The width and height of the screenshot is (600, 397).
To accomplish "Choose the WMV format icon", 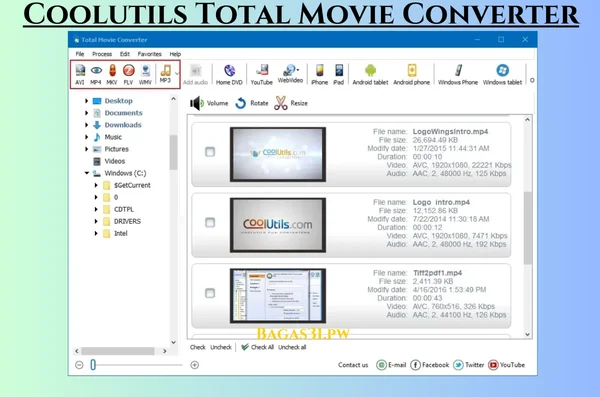I will (145, 74).
